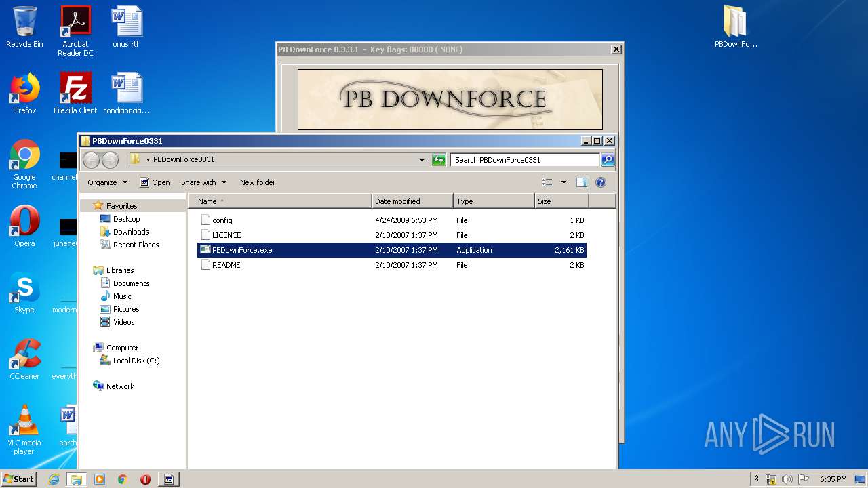Open onus.rtf document on desktop
Image resolution: width=868 pixels, height=488 pixels.
[x=126, y=27]
